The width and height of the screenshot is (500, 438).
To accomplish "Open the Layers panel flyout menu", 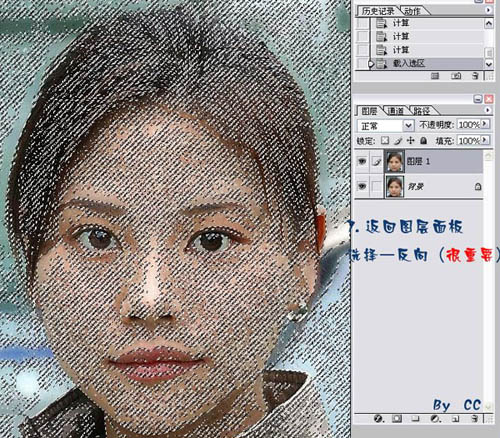I will 488,110.
